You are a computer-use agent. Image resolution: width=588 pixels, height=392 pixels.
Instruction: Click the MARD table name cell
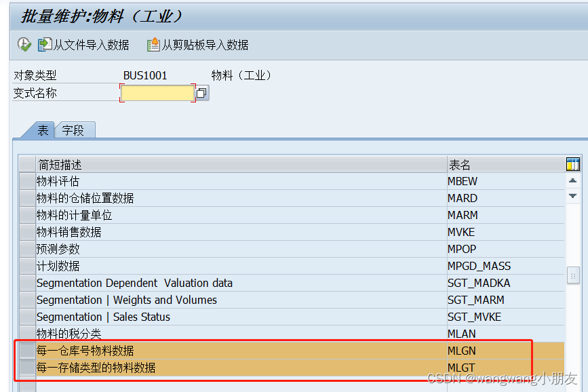[506, 197]
